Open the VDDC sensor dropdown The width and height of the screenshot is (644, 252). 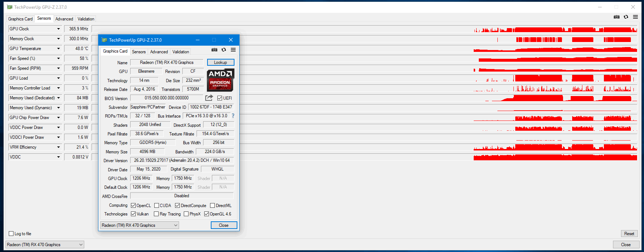tap(58, 157)
